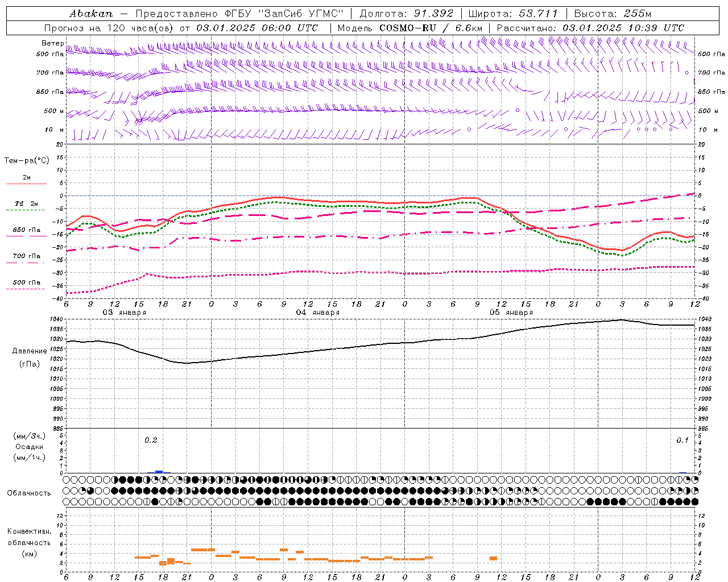Click the '(мм/3ч.)' precipitation unit label
This screenshot has width=728, height=582.
[x=30, y=436]
